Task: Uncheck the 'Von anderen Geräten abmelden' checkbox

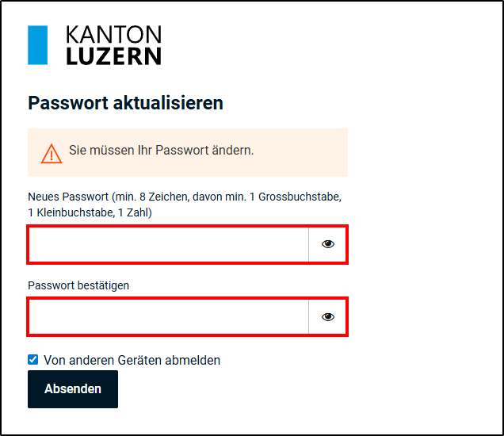Action: tap(33, 360)
